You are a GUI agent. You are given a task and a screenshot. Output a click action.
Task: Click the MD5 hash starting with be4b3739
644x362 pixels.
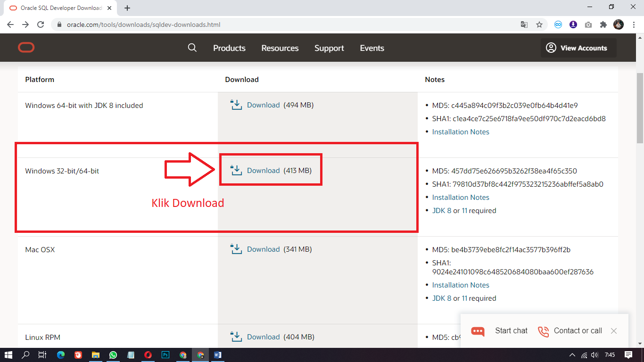pyautogui.click(x=511, y=250)
